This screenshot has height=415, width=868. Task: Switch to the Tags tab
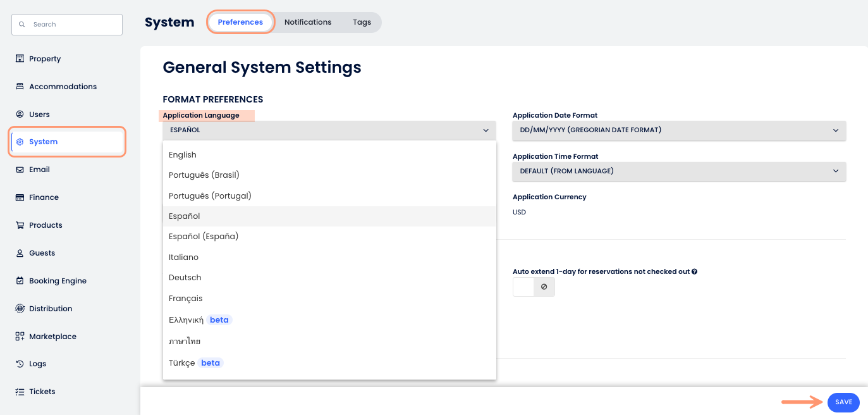point(362,22)
